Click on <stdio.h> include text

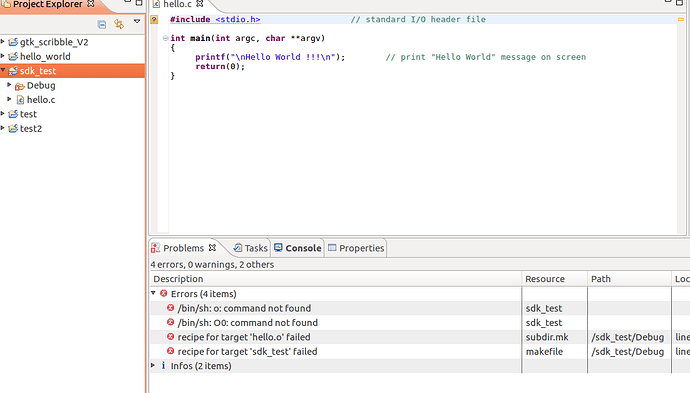tap(238, 19)
